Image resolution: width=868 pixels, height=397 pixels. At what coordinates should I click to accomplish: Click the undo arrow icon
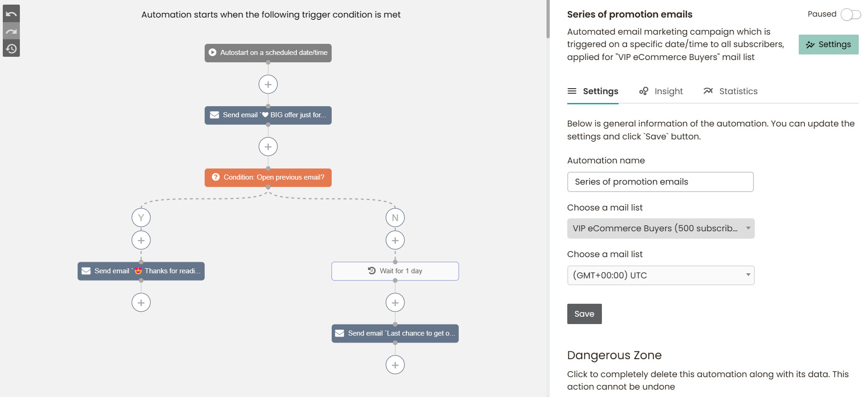pos(11,14)
